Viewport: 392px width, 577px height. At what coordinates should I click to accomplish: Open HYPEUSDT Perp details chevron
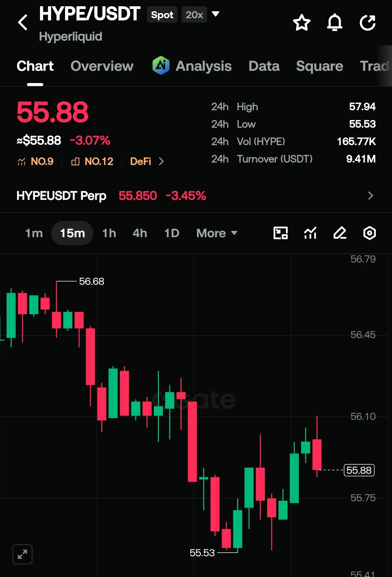[370, 196]
